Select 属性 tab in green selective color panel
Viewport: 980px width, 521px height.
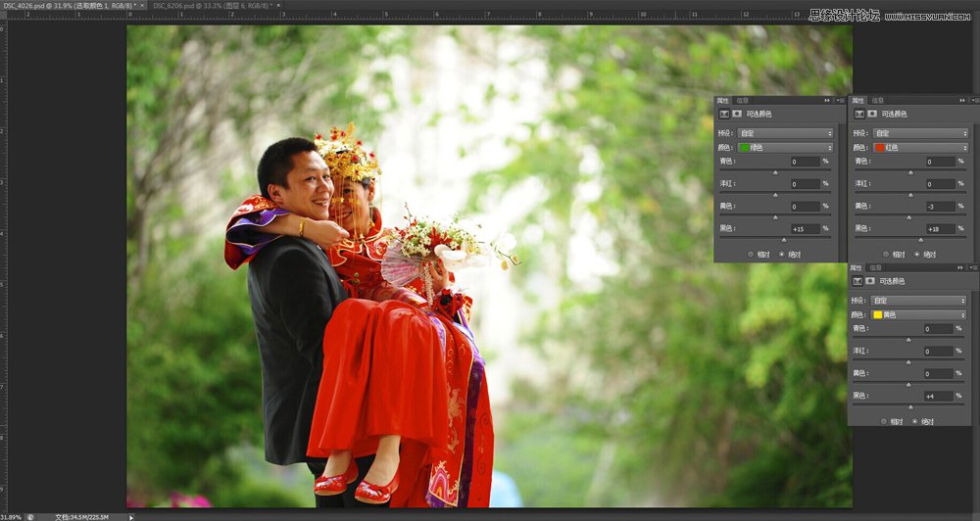(723, 101)
